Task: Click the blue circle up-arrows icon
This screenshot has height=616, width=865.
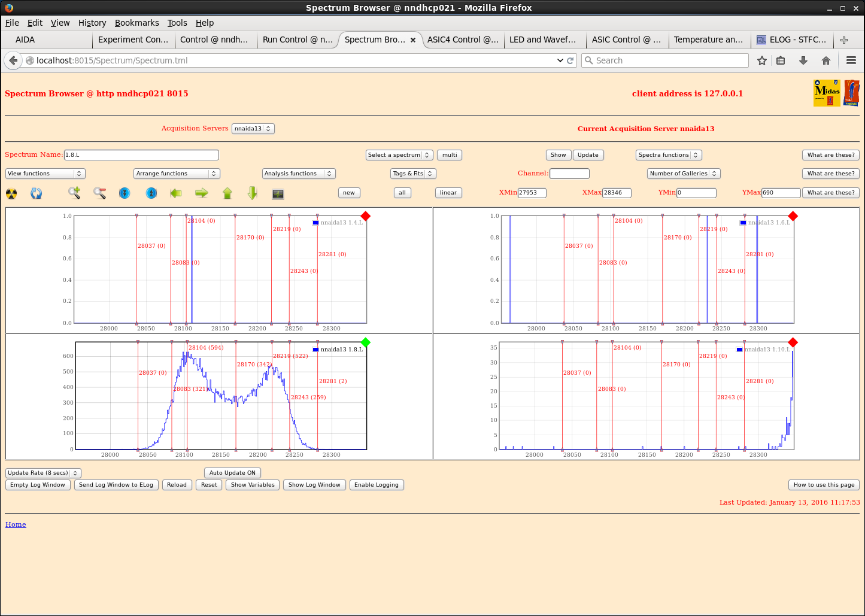Action: point(151,193)
